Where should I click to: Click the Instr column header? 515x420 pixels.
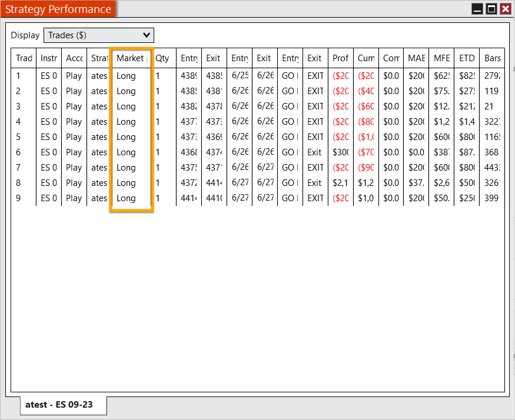(49, 58)
